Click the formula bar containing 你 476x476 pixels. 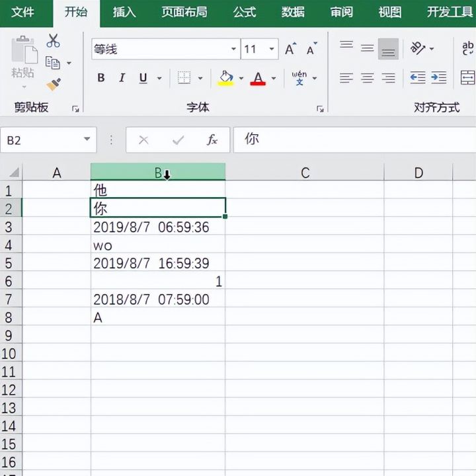pyautogui.click(x=354, y=140)
